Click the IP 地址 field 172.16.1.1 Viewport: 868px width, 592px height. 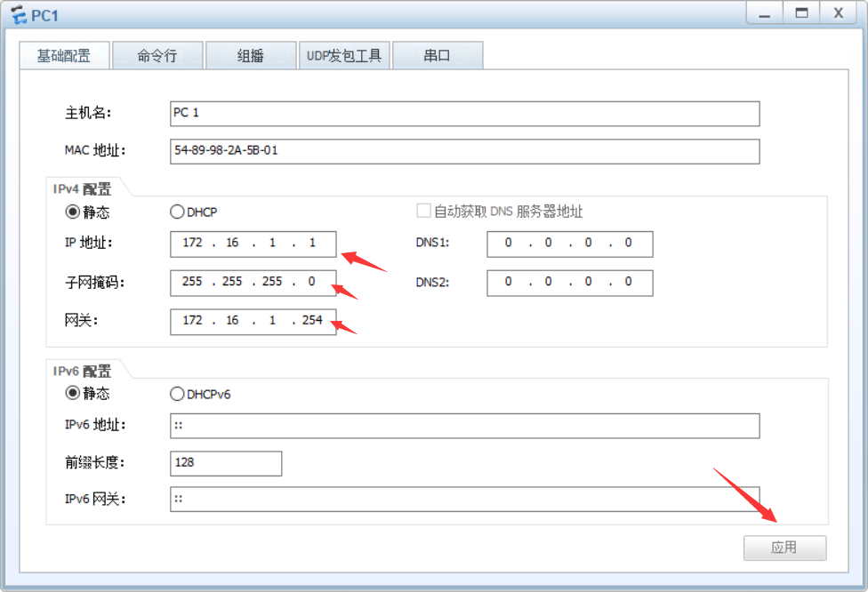pyautogui.click(x=253, y=244)
